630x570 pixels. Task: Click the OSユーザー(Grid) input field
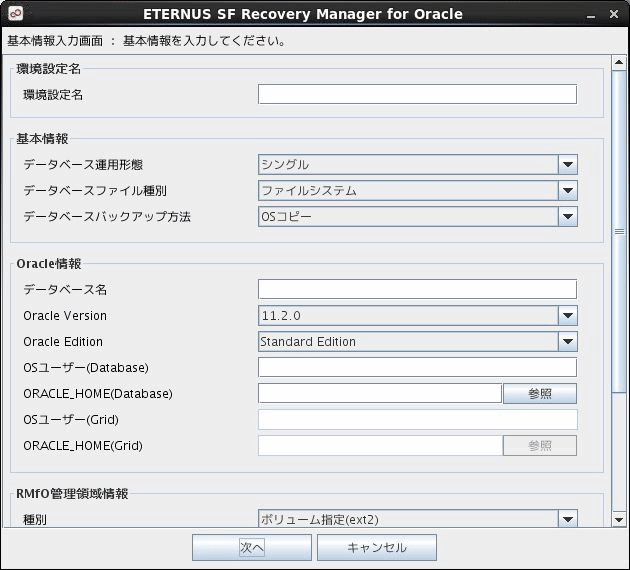(417, 419)
